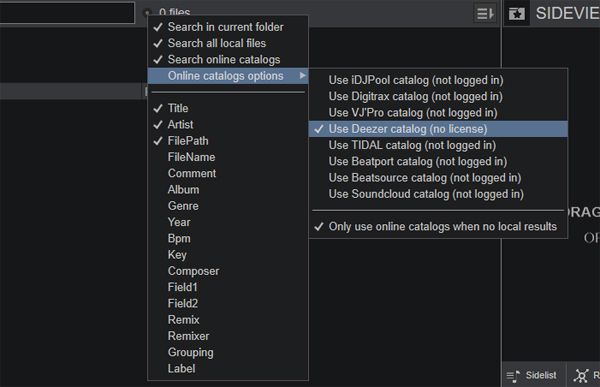Select Use TIDAL catalog option
The height and width of the screenshot is (387, 600).
coord(438,145)
